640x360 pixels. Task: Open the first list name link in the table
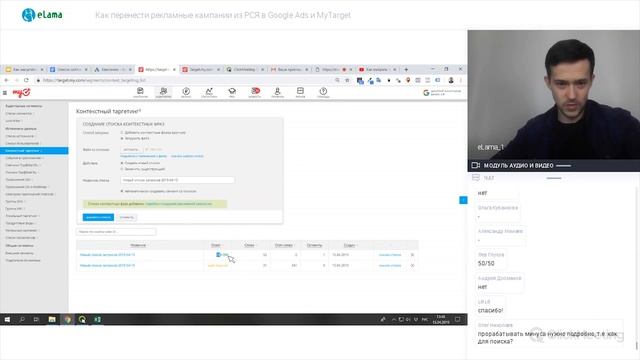(x=107, y=255)
